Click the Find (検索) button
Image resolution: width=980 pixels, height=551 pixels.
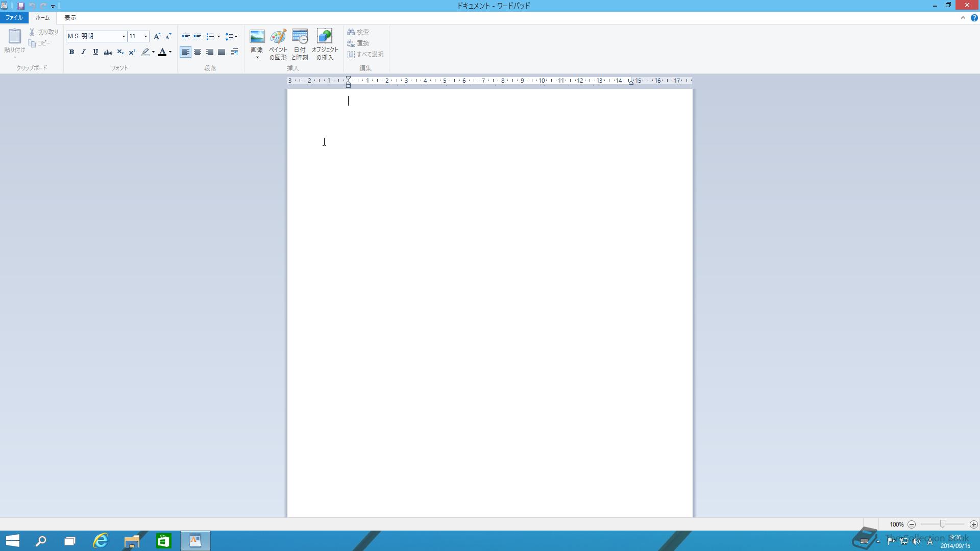(x=358, y=32)
